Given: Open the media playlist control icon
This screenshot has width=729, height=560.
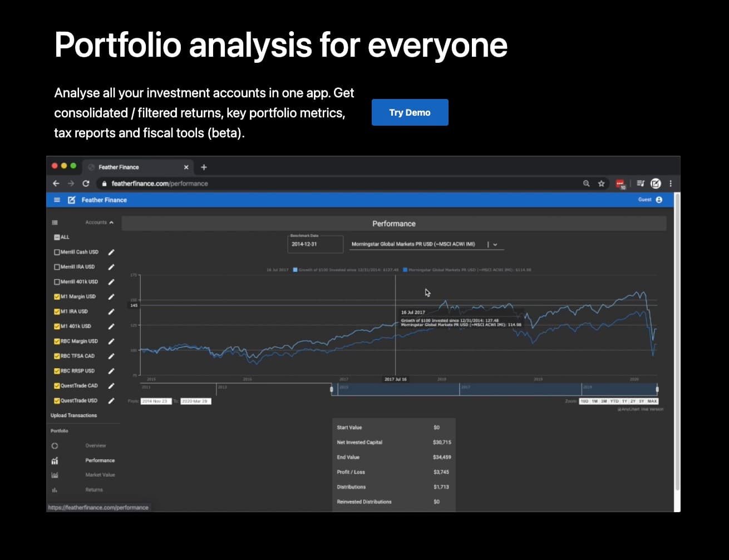Looking at the screenshot, I should click(641, 184).
